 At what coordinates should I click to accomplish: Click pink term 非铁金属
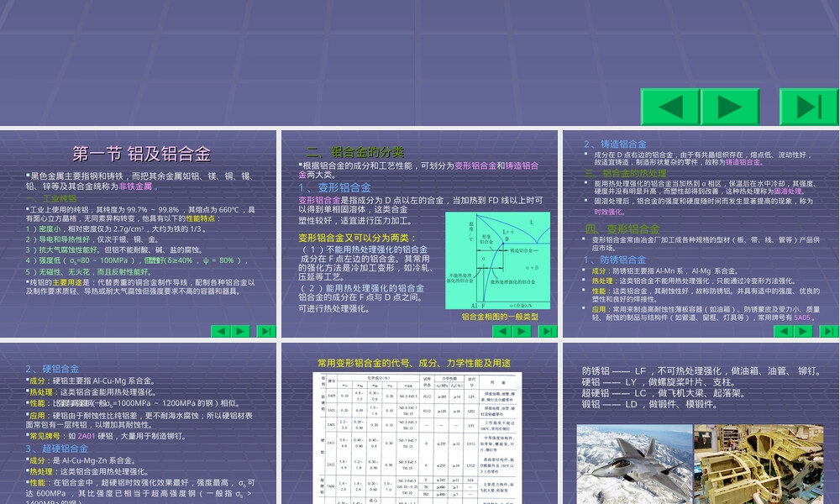[x=135, y=186]
